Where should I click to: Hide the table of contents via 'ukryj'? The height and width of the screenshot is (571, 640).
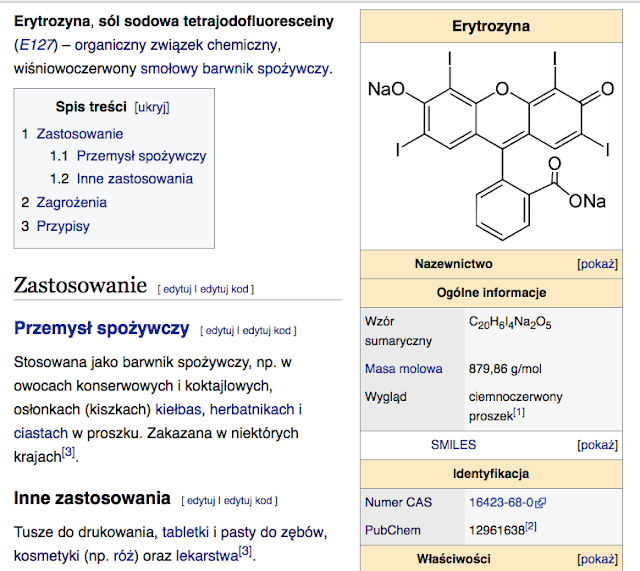point(152,107)
